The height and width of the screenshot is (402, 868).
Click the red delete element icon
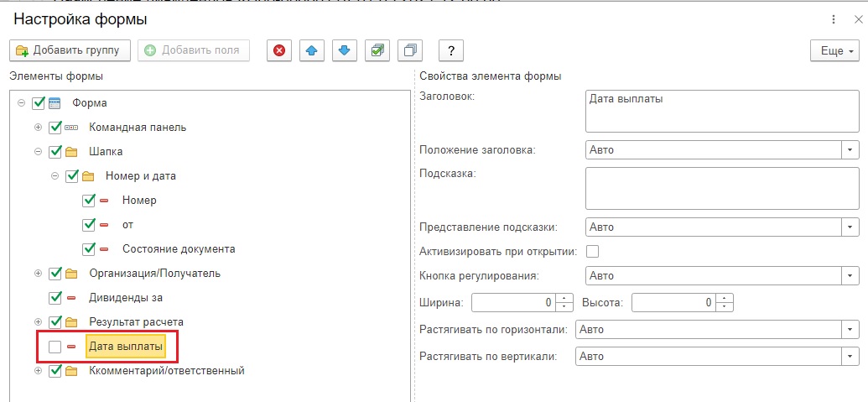point(279,50)
